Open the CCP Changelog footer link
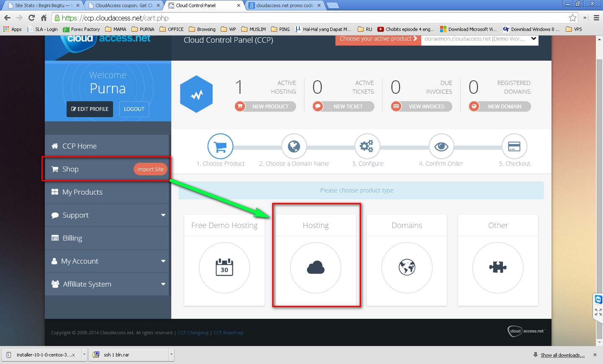 (193, 333)
